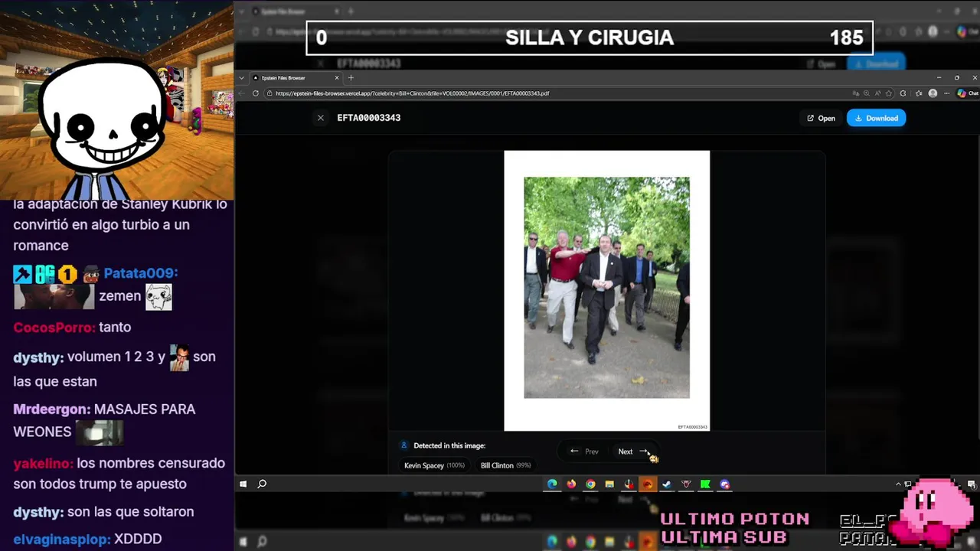Click the browser address bar URL
This screenshot has width=980, height=551.
[412, 93]
